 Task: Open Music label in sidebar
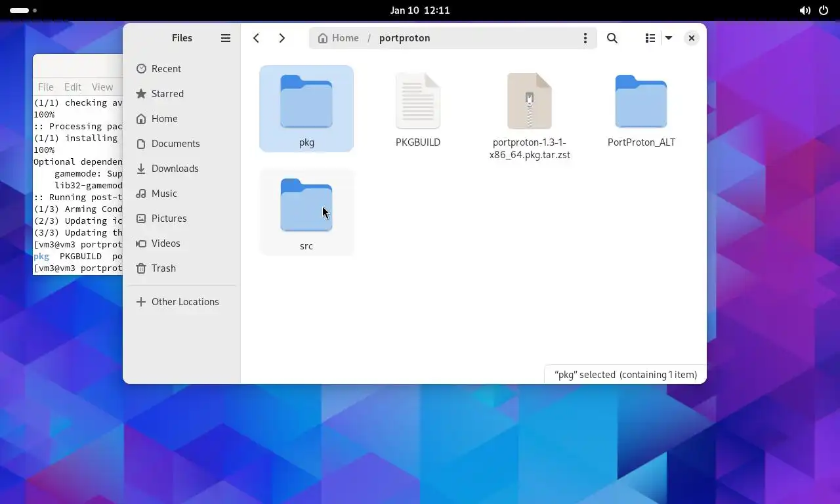(164, 194)
